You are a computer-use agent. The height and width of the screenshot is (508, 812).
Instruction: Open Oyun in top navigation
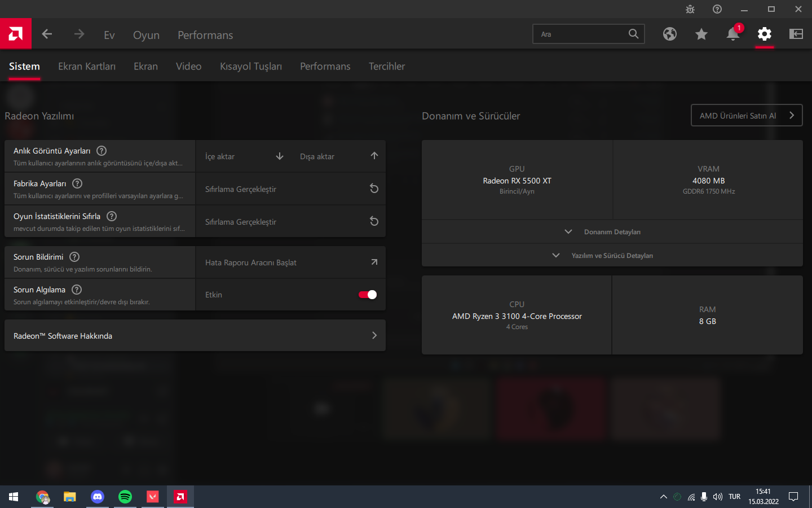point(147,35)
